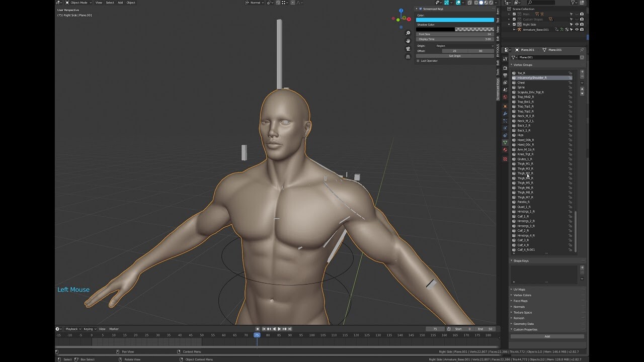Open the Modifiers properties tab (wrench)

pos(505,114)
